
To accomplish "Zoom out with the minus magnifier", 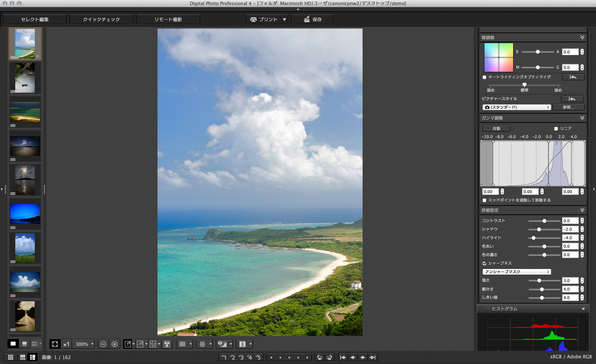I will (x=103, y=344).
